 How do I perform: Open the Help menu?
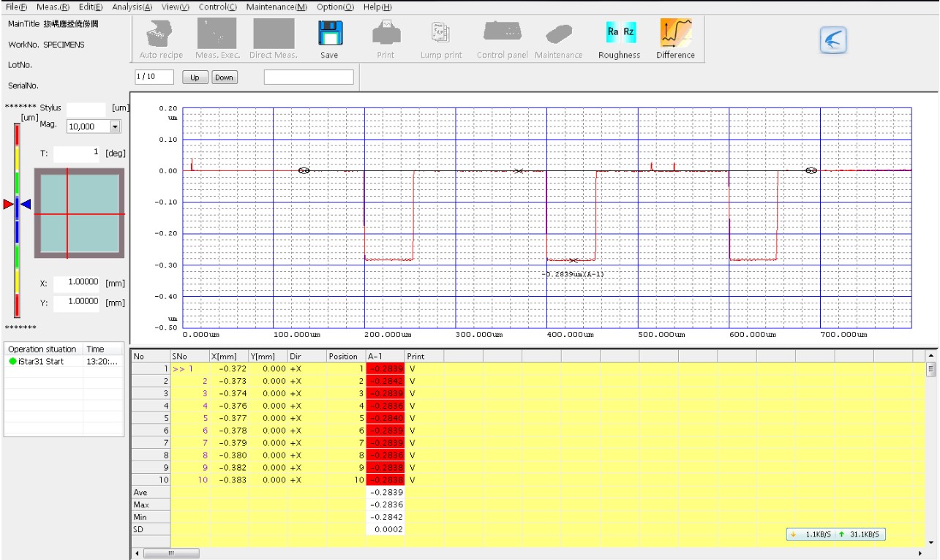[x=377, y=7]
